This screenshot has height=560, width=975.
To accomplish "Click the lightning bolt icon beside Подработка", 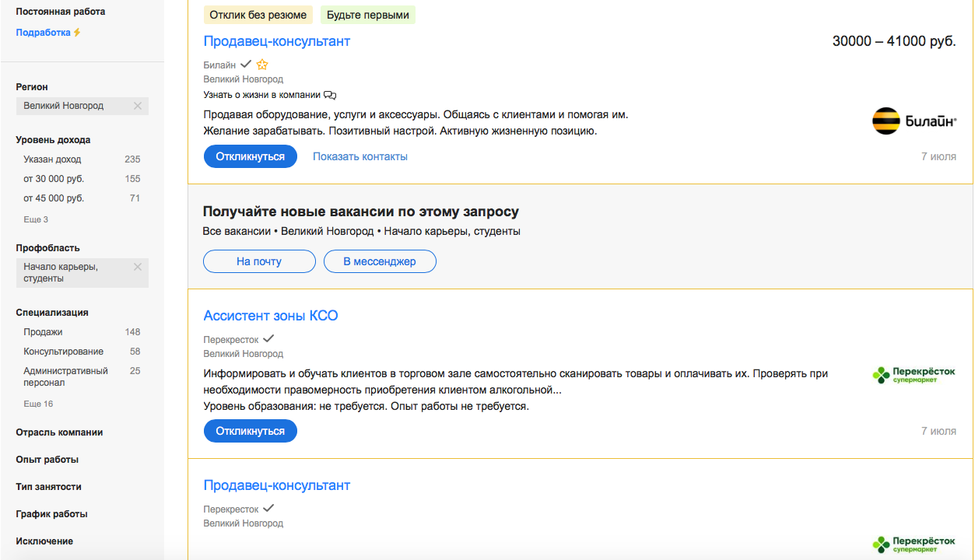I will tap(77, 33).
